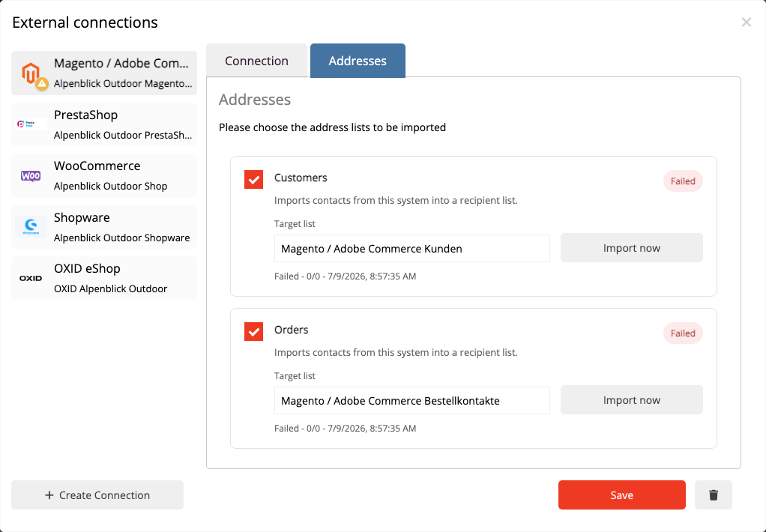
Task: Click the Addresses section heading
Action: [255, 99]
